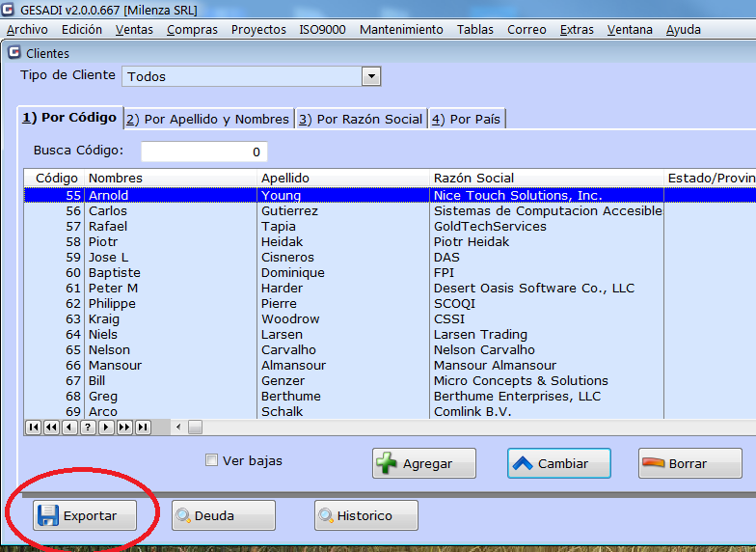The height and width of the screenshot is (552, 756).
Task: Switch to Por Razón Social tab
Action: 361,119
